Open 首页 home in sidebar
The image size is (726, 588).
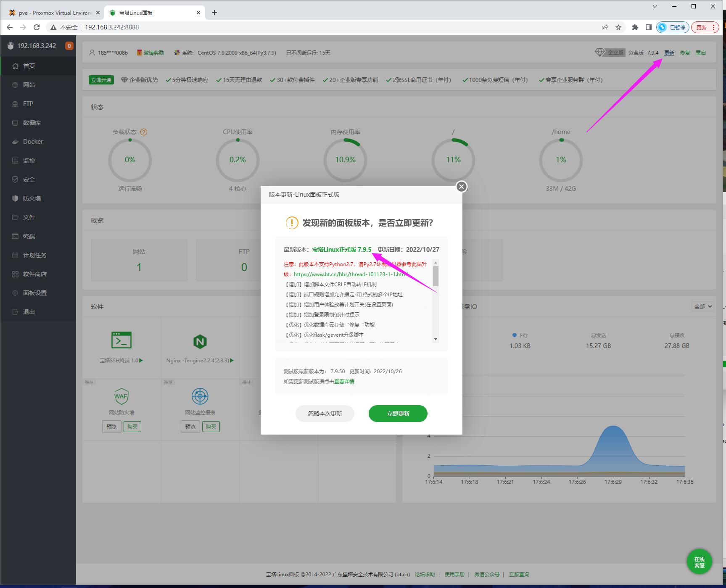[x=38, y=66]
